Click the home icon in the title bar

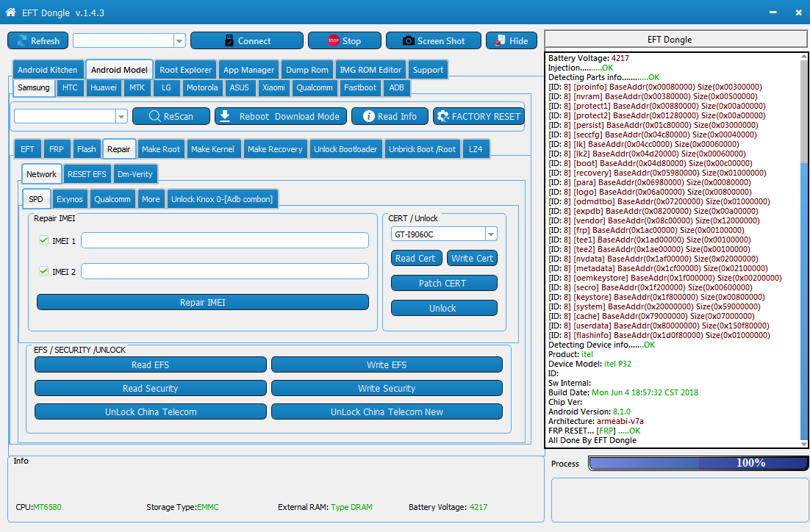point(10,12)
